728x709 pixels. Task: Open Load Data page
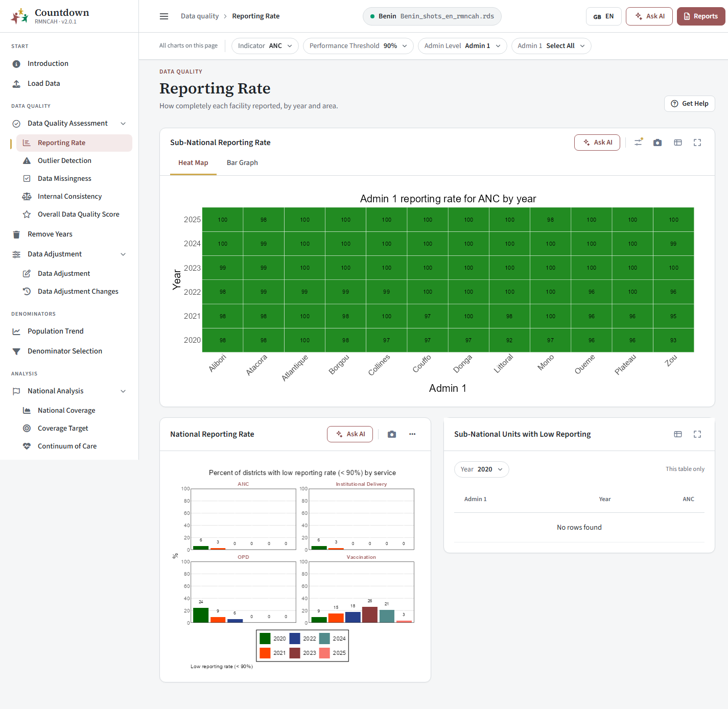[69, 83]
